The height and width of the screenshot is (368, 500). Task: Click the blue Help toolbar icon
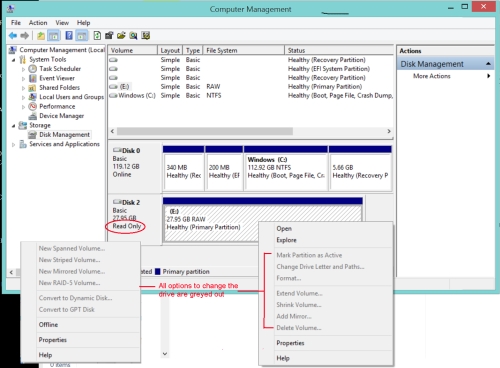[x=69, y=36]
